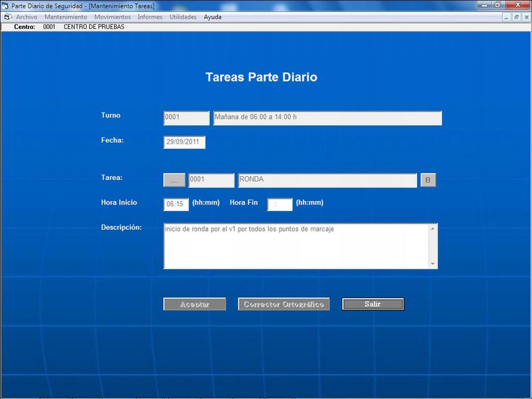
Task: Focus the Hora Inicio time field
Action: (176, 205)
